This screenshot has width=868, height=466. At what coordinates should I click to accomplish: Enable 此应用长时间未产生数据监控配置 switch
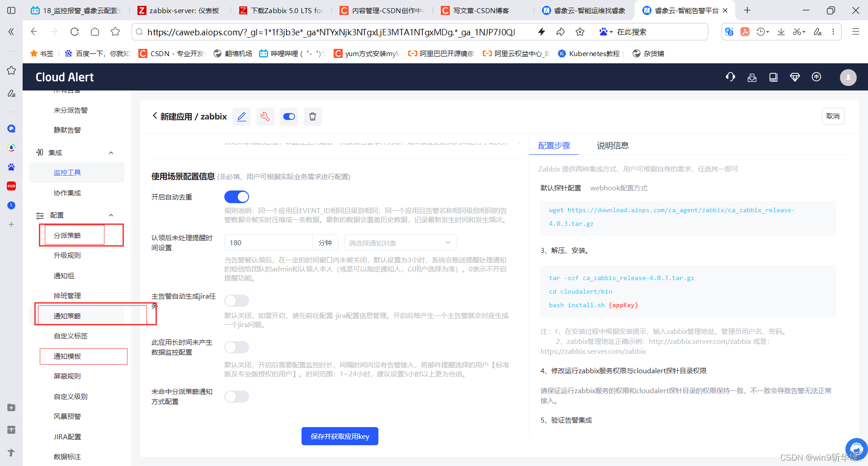tap(236, 347)
